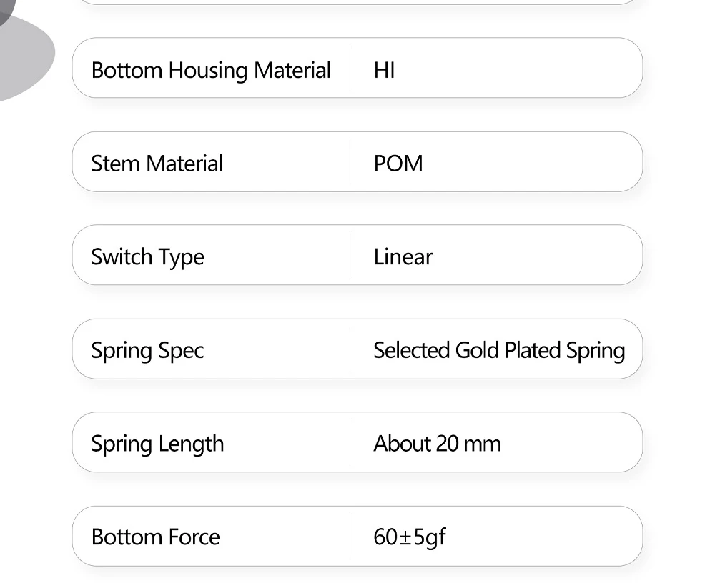Click the Switch Type label

(147, 258)
